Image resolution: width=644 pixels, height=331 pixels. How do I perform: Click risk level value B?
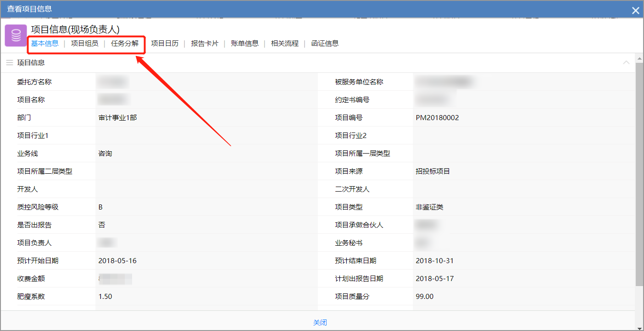pos(100,207)
